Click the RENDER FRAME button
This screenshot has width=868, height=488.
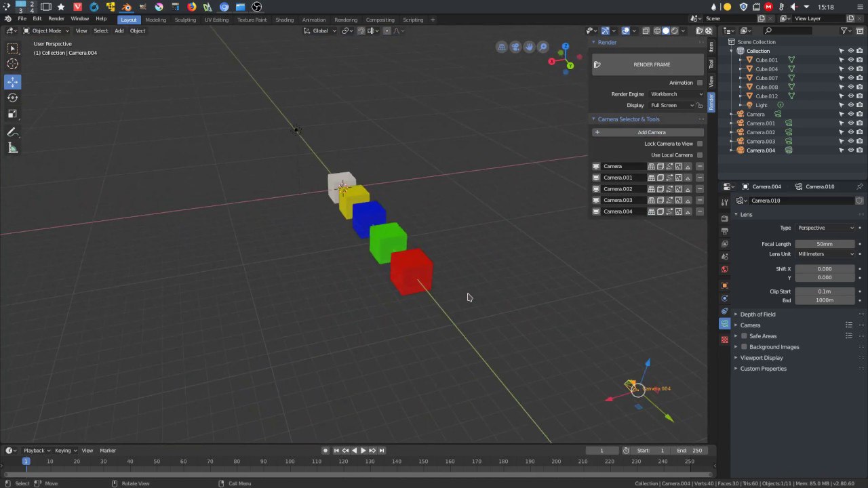(648, 64)
